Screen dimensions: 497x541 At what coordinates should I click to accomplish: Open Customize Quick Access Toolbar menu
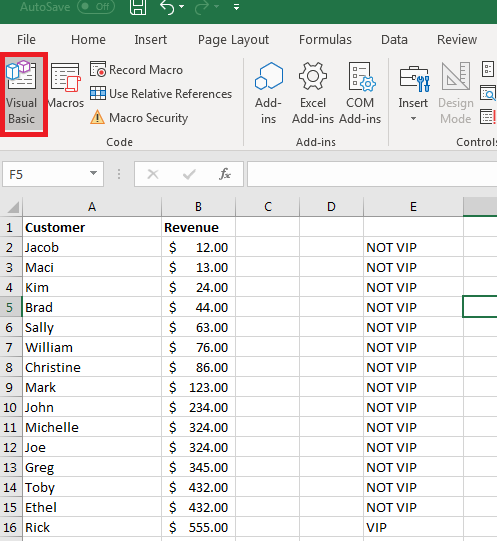click(236, 7)
